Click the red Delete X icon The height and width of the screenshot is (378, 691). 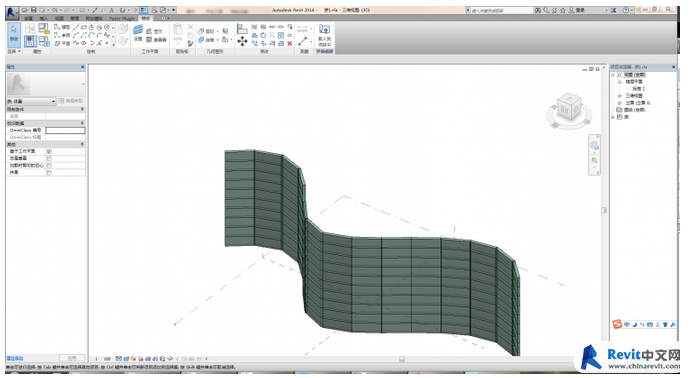[290, 44]
